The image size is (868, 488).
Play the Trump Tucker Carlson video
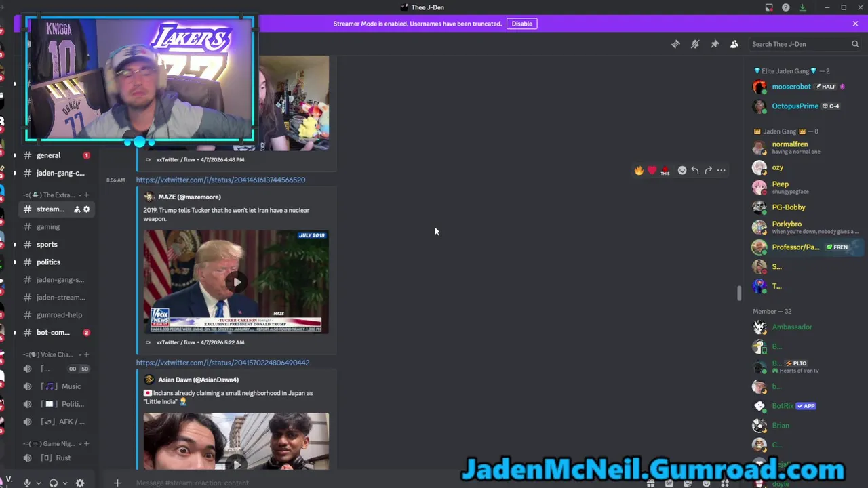coord(236,282)
